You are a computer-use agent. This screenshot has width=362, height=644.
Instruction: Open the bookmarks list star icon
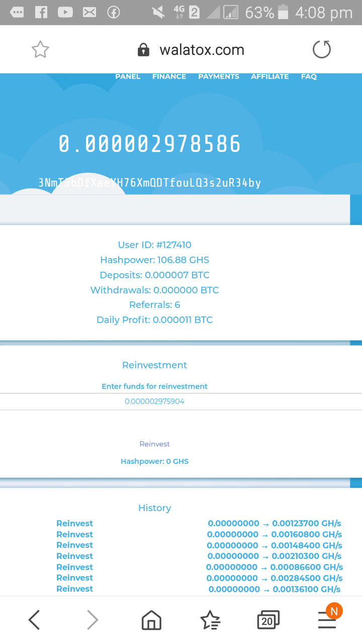pos(210,620)
